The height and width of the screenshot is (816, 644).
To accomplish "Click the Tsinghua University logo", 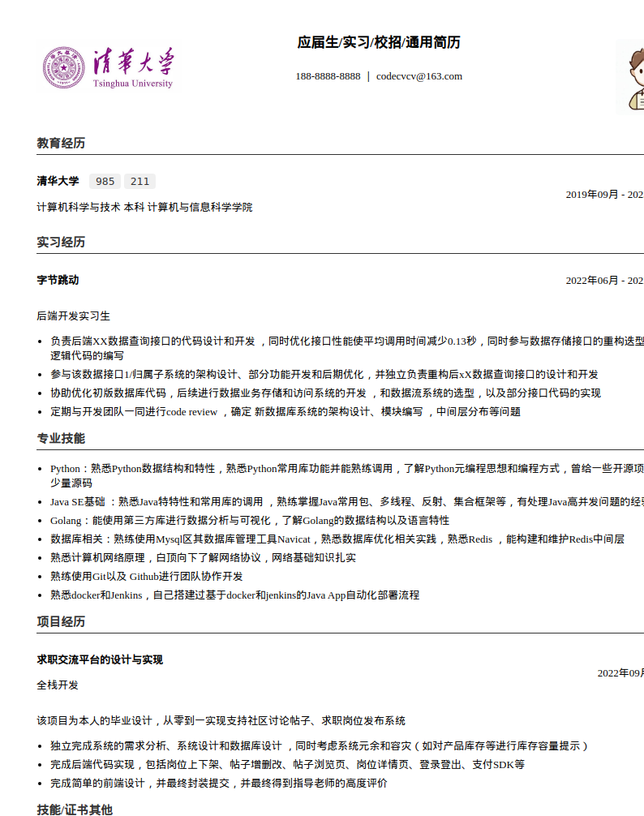I will [x=108, y=67].
